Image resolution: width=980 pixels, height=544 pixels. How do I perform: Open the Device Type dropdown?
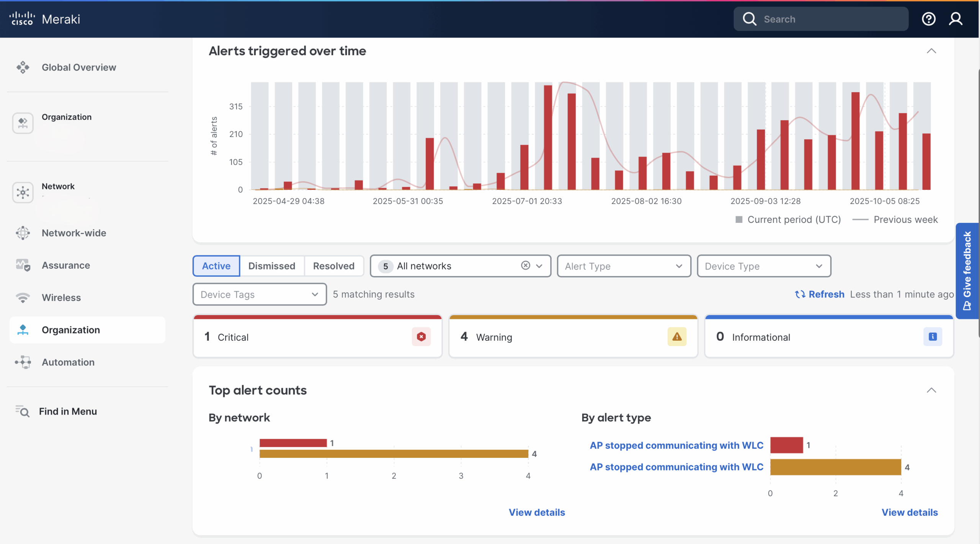(764, 266)
